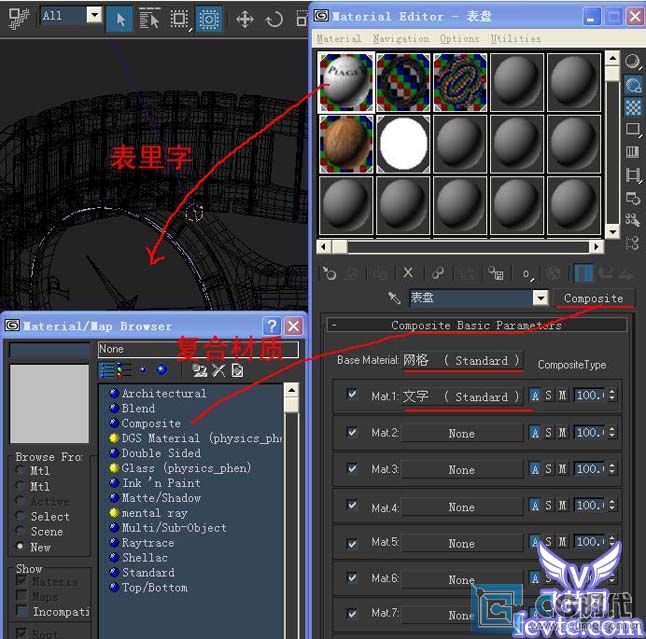Screen dimensions: 646x639
Task: Activate the Select and Rotate tool
Action: [x=274, y=19]
